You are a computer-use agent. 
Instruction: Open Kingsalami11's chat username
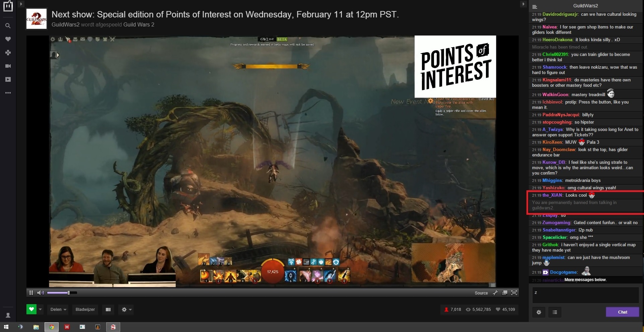click(557, 80)
